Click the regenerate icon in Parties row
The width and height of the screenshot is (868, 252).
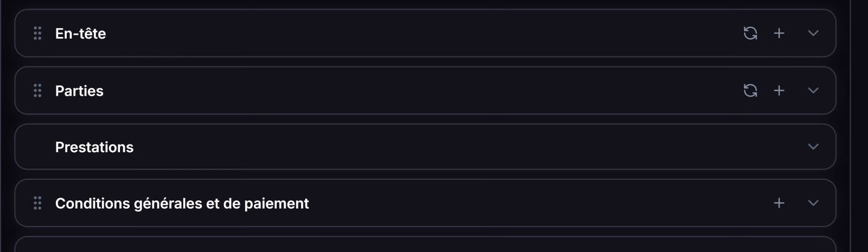pyautogui.click(x=750, y=90)
